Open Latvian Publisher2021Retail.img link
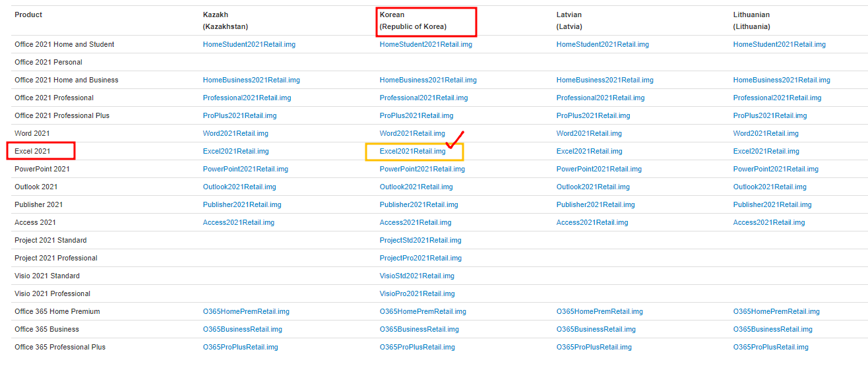The width and height of the screenshot is (868, 366). [x=596, y=204]
